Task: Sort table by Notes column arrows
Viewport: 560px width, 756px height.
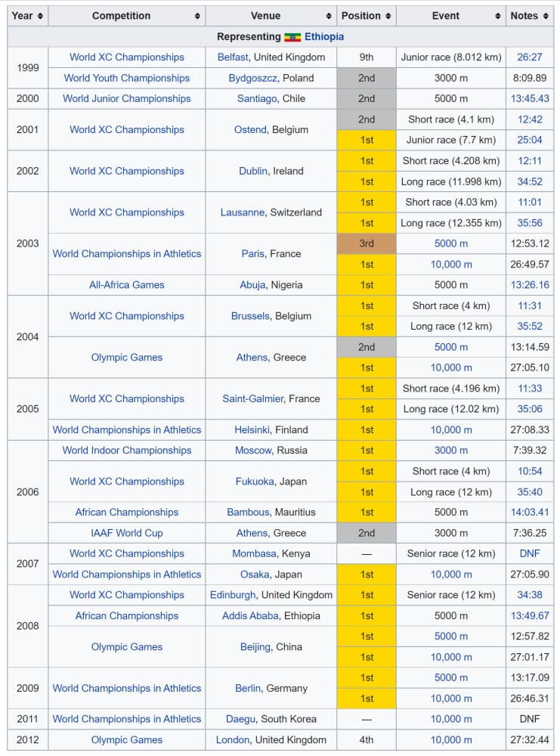Action: click(546, 16)
